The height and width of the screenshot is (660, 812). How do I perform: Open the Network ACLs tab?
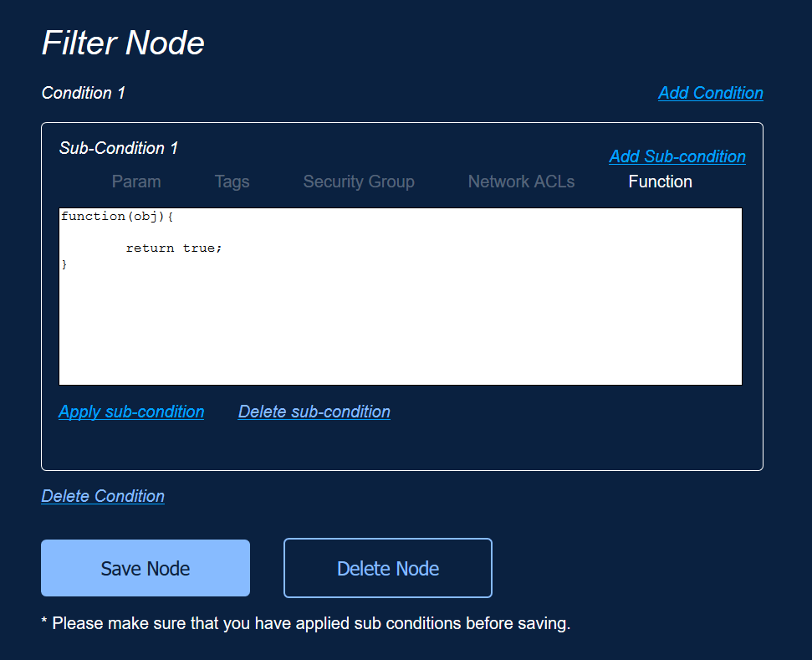521,182
